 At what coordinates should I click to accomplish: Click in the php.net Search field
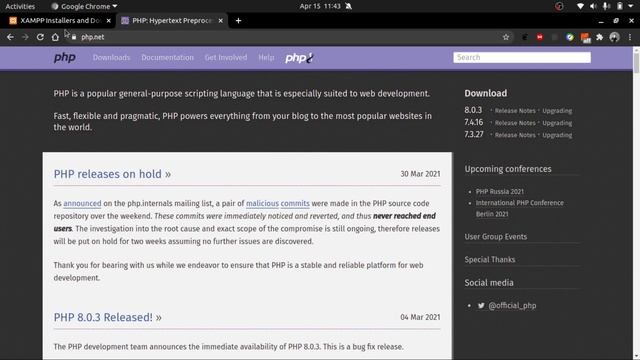tap(522, 58)
